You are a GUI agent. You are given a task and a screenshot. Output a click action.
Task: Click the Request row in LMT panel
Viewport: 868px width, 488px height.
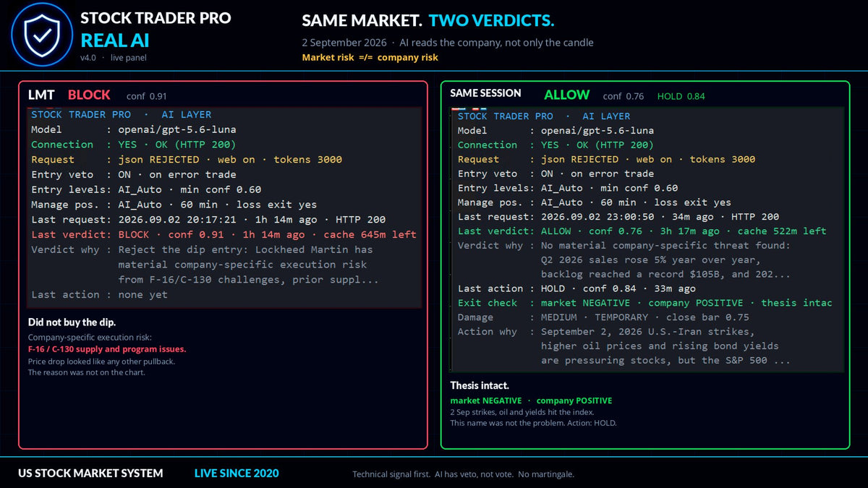click(x=187, y=160)
